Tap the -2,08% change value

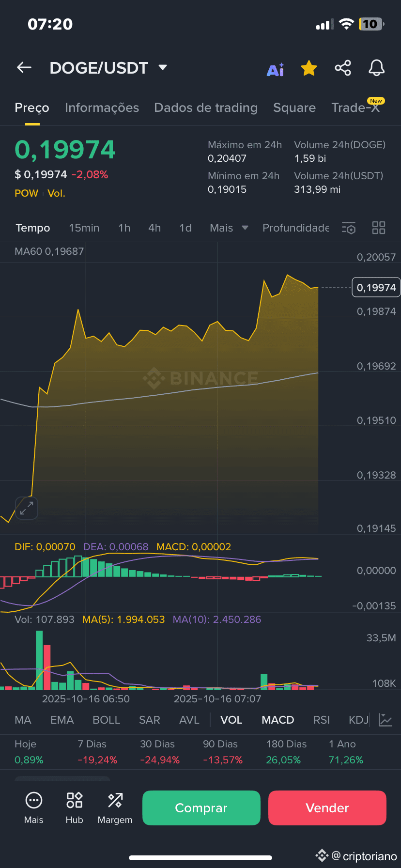coord(90,174)
